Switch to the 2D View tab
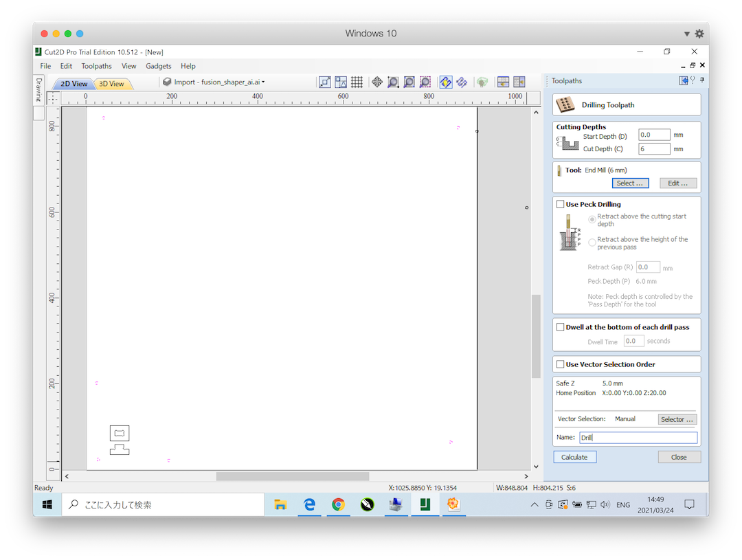The height and width of the screenshot is (560, 742). tap(74, 83)
